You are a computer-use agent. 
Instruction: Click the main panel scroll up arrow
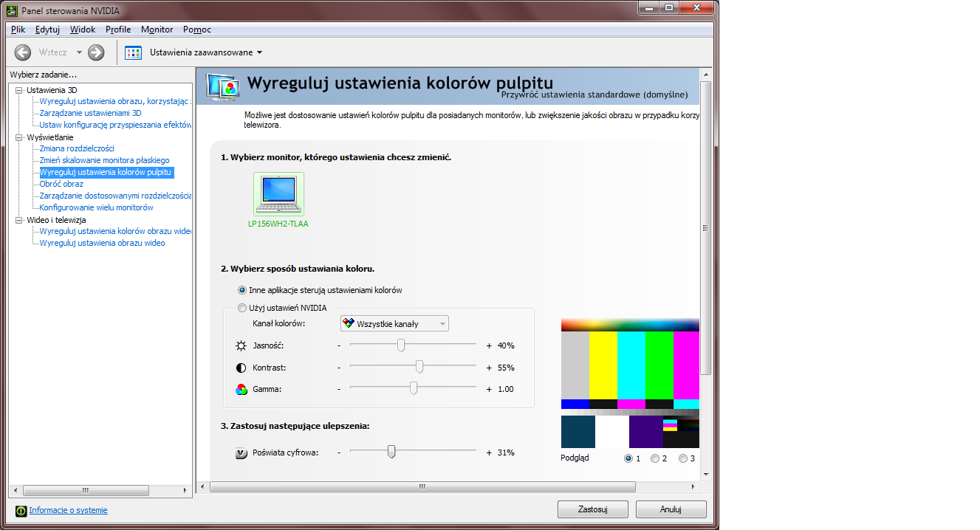pyautogui.click(x=705, y=75)
